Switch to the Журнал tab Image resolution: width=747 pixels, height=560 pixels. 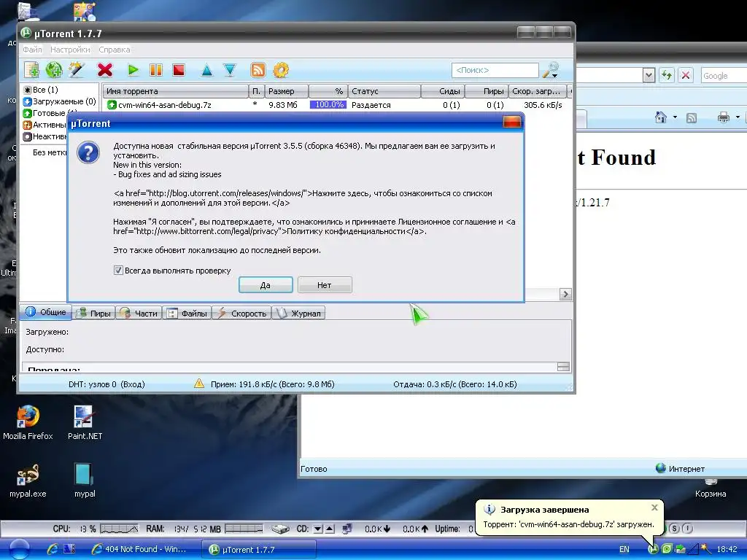pos(298,314)
